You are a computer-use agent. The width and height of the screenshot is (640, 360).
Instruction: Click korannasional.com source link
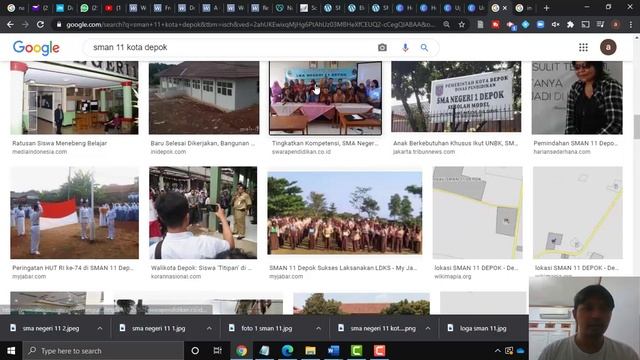point(176,276)
